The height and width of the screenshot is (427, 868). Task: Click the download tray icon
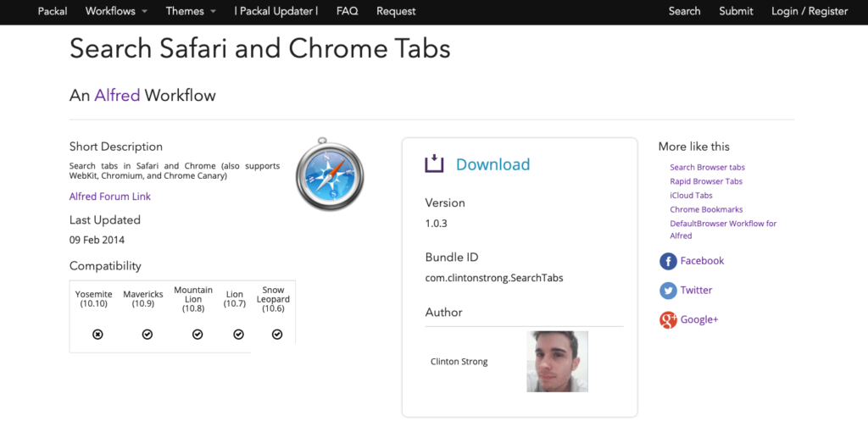coord(434,164)
